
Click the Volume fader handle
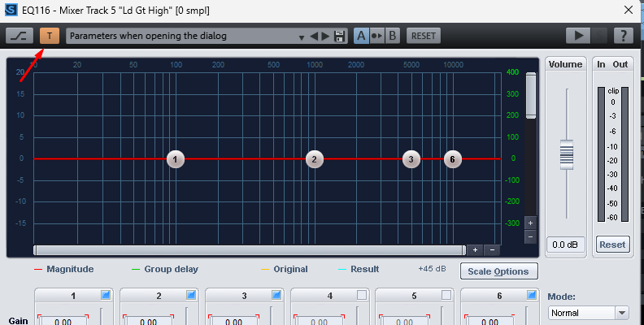tap(567, 154)
